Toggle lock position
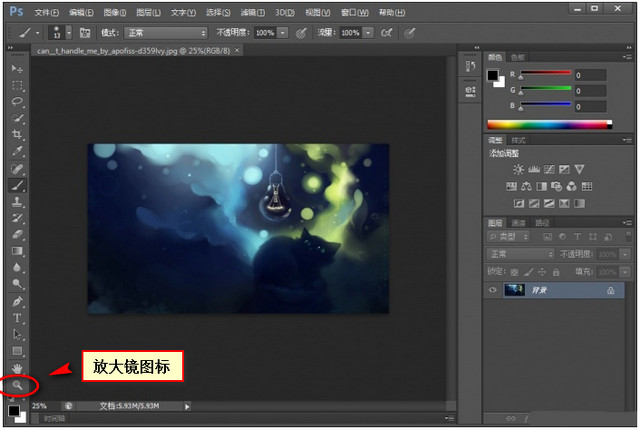Viewport: 640px width, 430px height. [542, 272]
